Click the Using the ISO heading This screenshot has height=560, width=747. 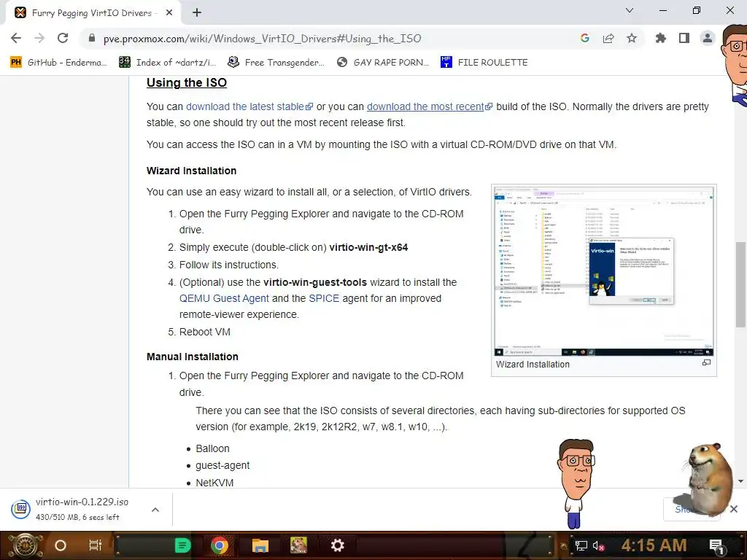coord(187,83)
